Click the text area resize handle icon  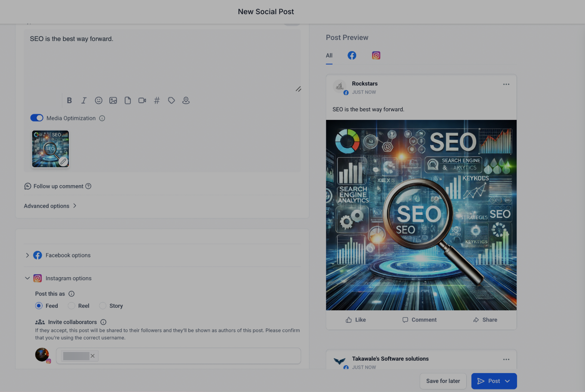coord(298,89)
